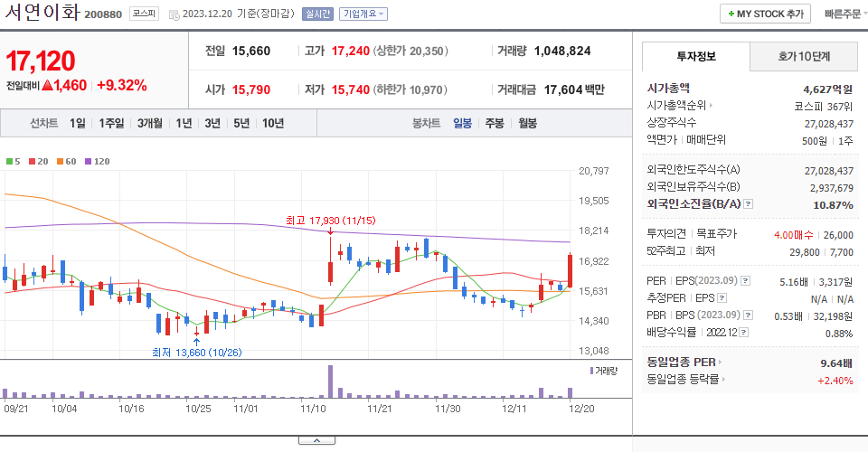
Task: Click the calendar clock icon beside the date
Action: (x=174, y=15)
